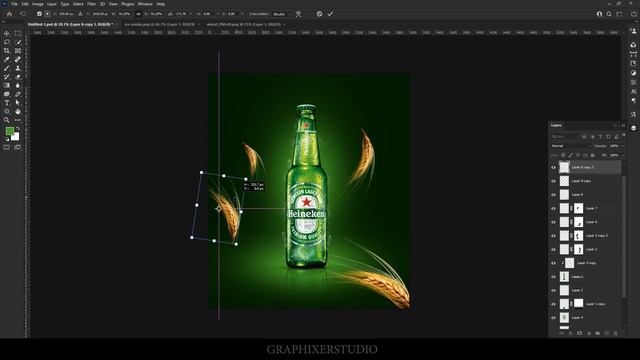Select the Frame tool
This screenshot has width=640, height=360.
pyautogui.click(x=18, y=51)
